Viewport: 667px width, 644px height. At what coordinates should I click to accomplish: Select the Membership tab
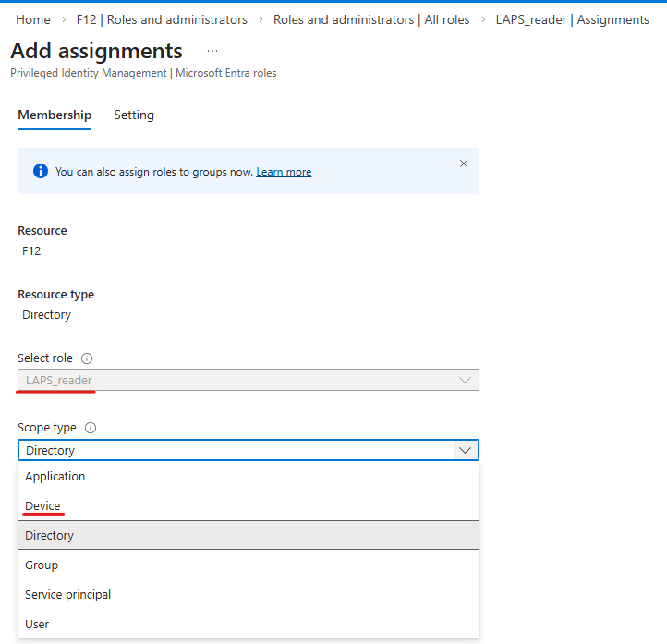tap(55, 115)
